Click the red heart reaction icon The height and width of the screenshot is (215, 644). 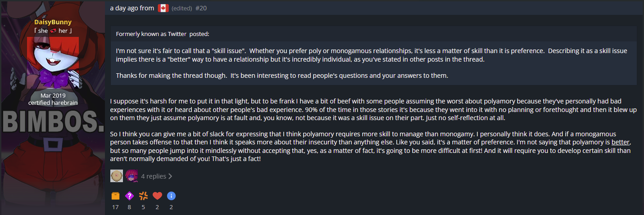coord(157,196)
